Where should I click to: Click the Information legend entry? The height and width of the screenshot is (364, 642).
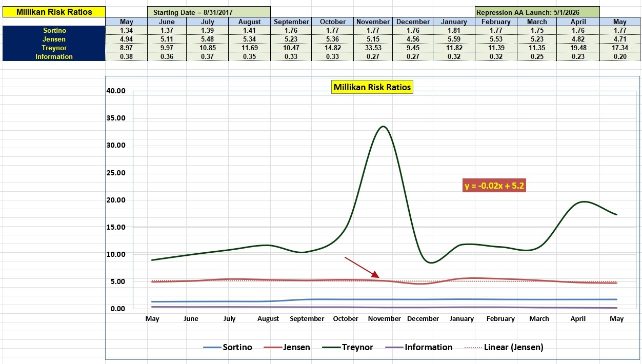click(x=418, y=347)
